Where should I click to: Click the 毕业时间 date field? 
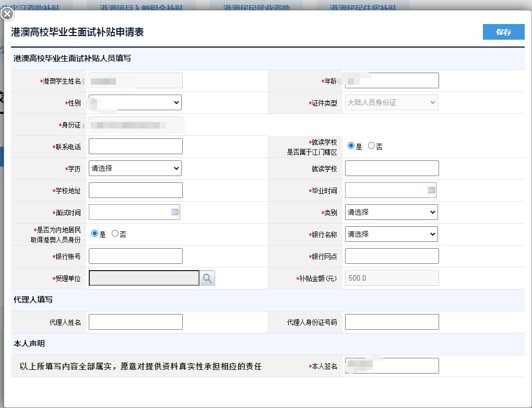point(386,191)
